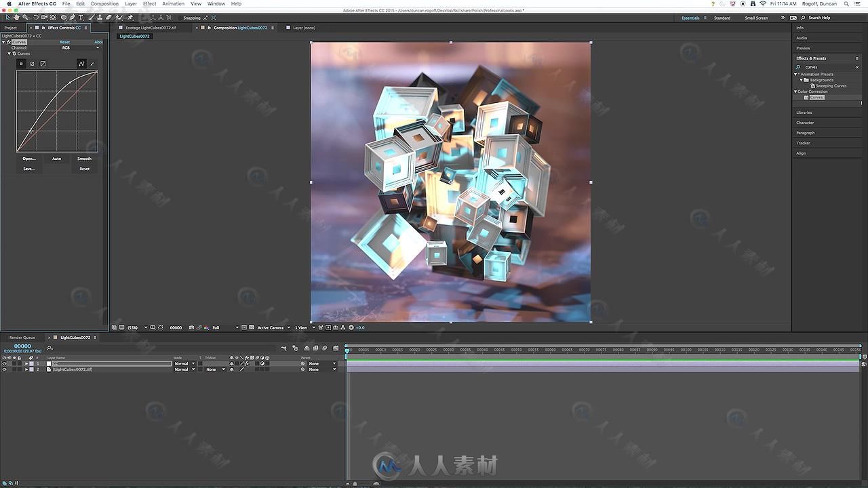Click the Open... button in Curves
This screenshot has height=488, width=868.
(28, 159)
